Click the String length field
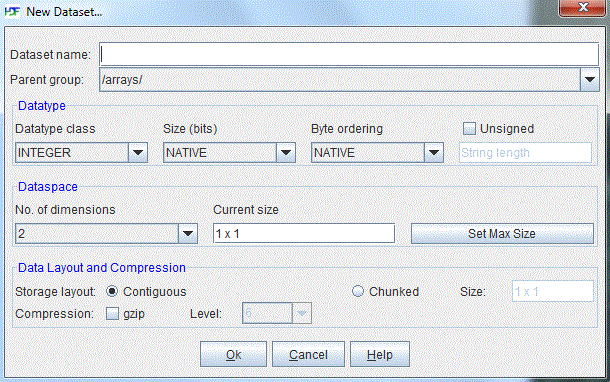 [x=525, y=152]
